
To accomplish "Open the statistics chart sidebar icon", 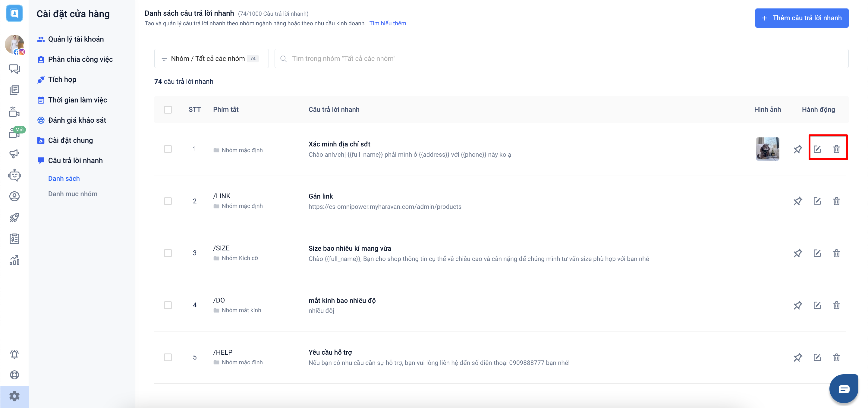I will click(x=14, y=260).
